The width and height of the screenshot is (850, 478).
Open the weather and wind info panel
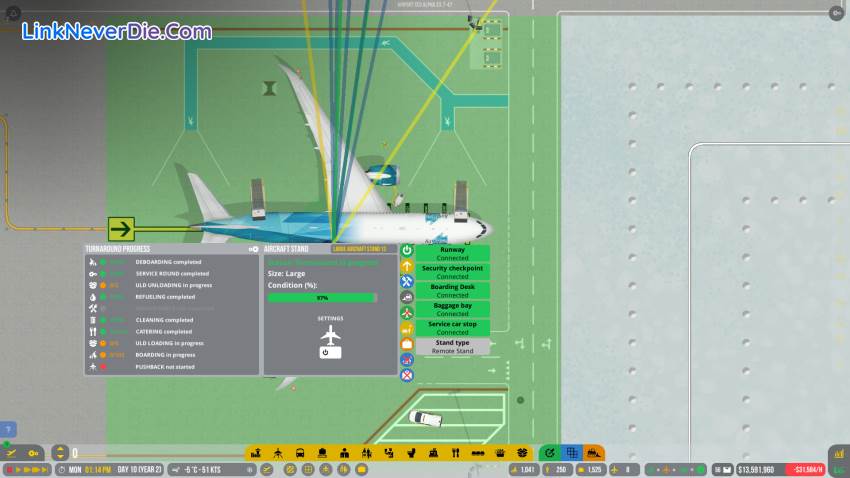click(211, 470)
